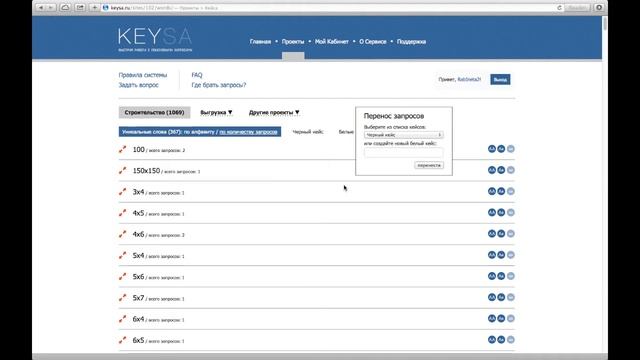The height and width of the screenshot is (360, 640).
Task: Click the word 5x7 in the list
Action: tap(138, 298)
